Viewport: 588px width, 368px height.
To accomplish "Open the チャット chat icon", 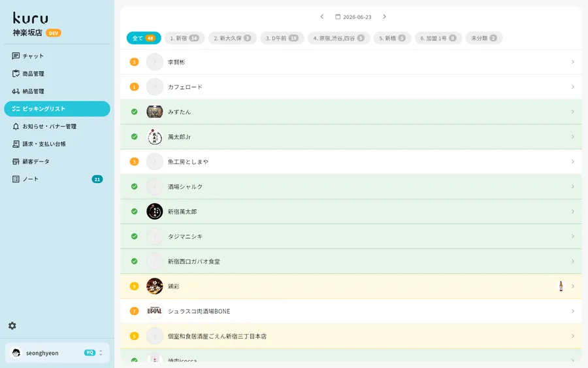I will [x=16, y=56].
